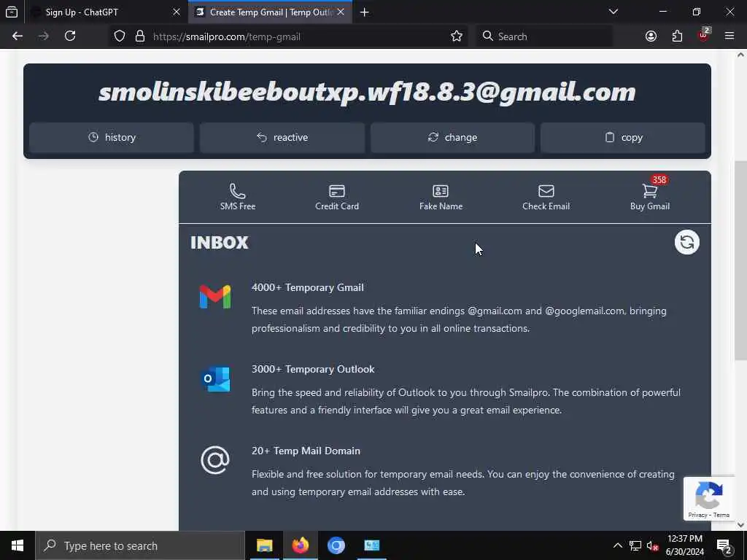Open File Explorer from the taskbar
747x560 pixels.
pyautogui.click(x=264, y=545)
